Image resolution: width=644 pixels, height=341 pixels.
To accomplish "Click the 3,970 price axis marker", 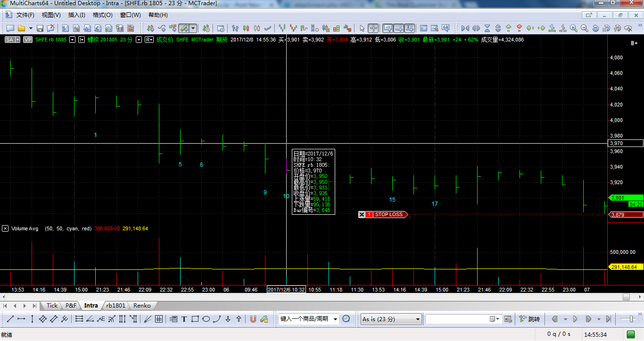I will (x=626, y=143).
